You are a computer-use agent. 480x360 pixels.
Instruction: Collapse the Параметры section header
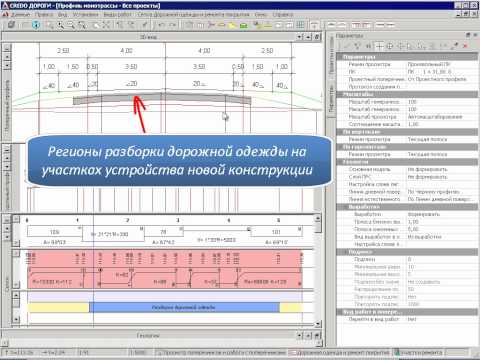(x=407, y=57)
